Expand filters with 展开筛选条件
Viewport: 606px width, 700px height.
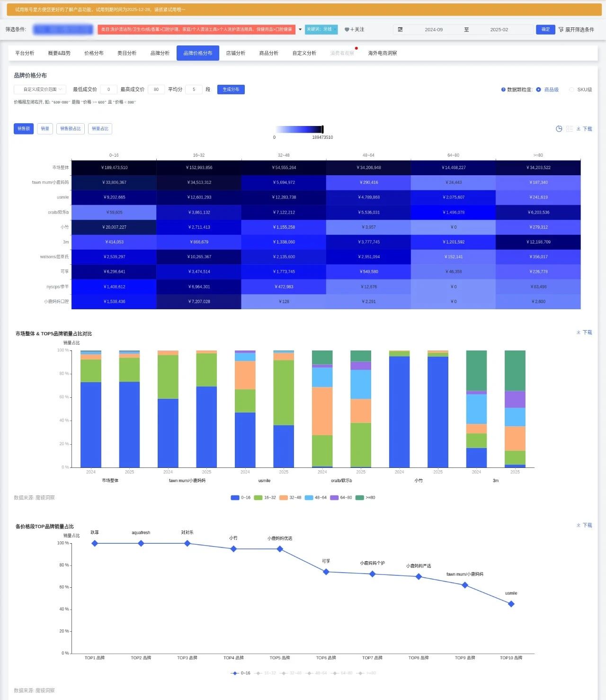pos(576,29)
